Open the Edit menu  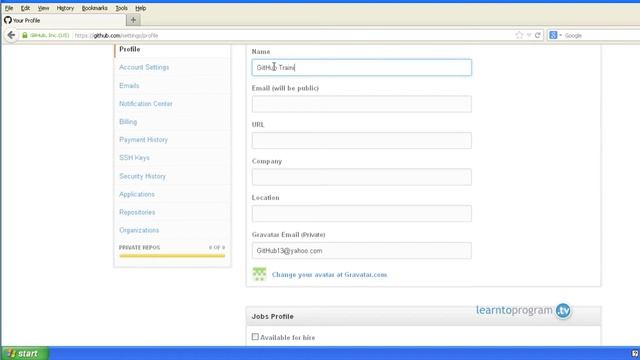pos(25,8)
